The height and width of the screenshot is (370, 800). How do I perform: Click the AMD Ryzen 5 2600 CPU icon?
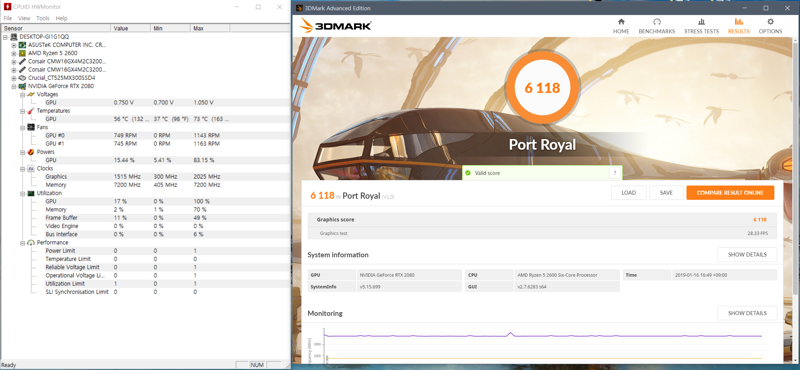click(x=22, y=53)
